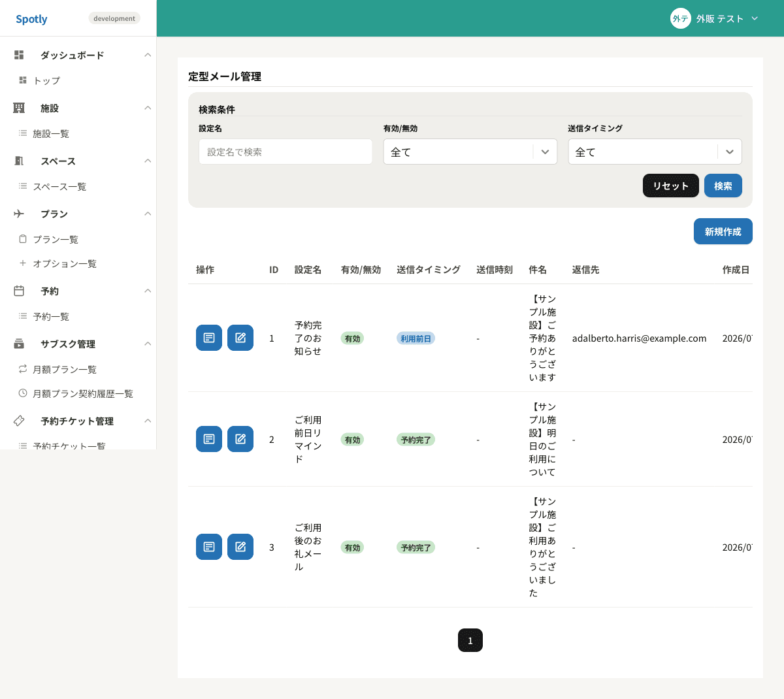Click 予約完了 badge in ご利用前日リマインド row
Viewport: 784px width, 699px height.
click(x=416, y=440)
